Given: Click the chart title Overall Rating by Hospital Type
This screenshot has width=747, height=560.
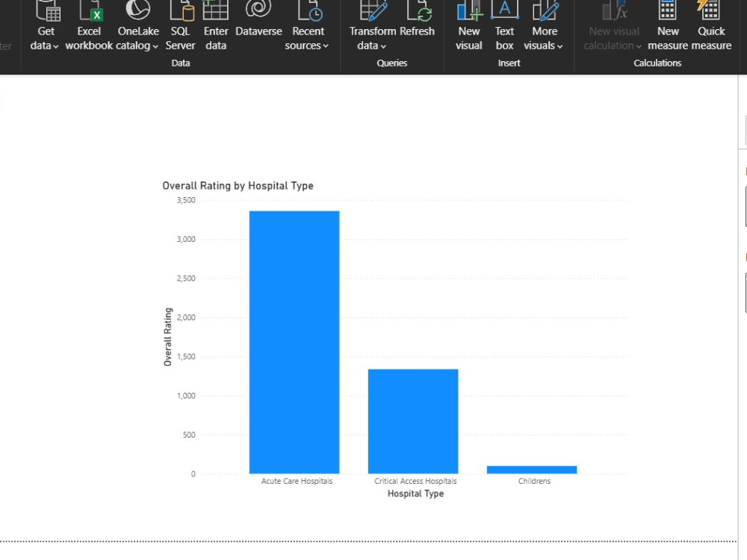Looking at the screenshot, I should (x=238, y=186).
